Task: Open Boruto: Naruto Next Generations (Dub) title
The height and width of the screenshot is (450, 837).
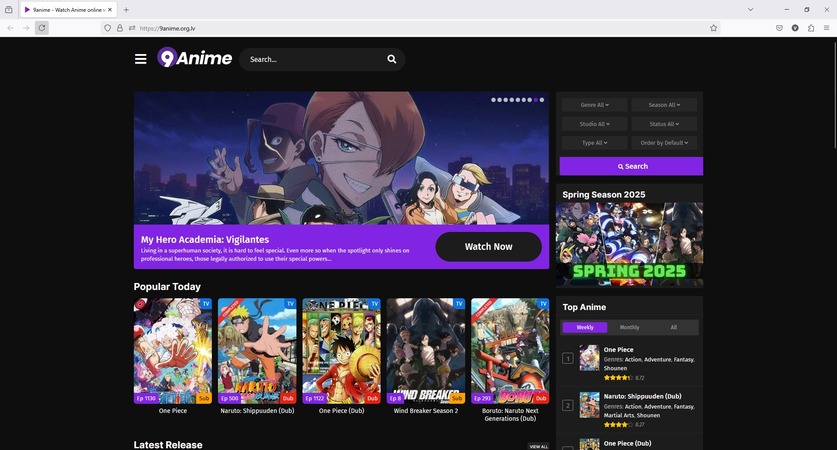Action: (x=510, y=415)
